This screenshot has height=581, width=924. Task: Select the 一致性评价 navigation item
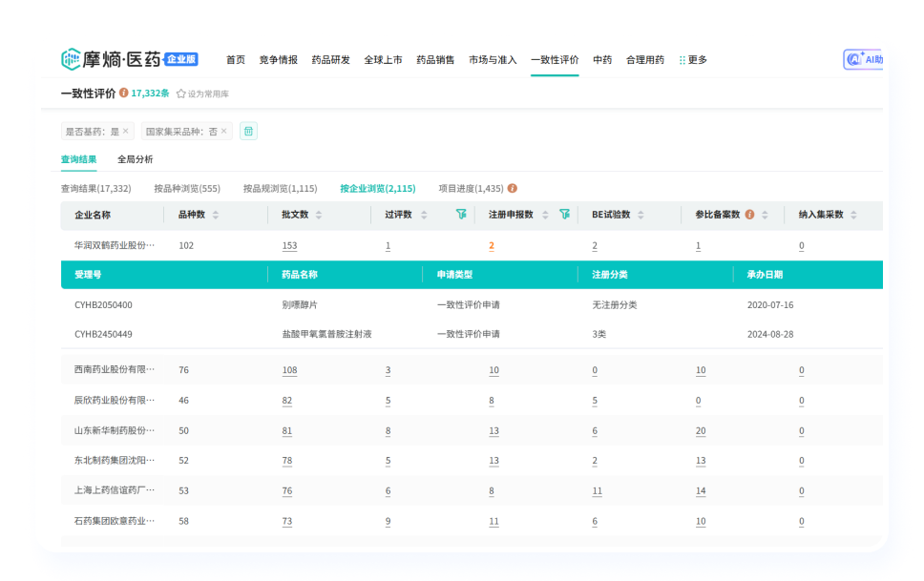[x=555, y=60]
